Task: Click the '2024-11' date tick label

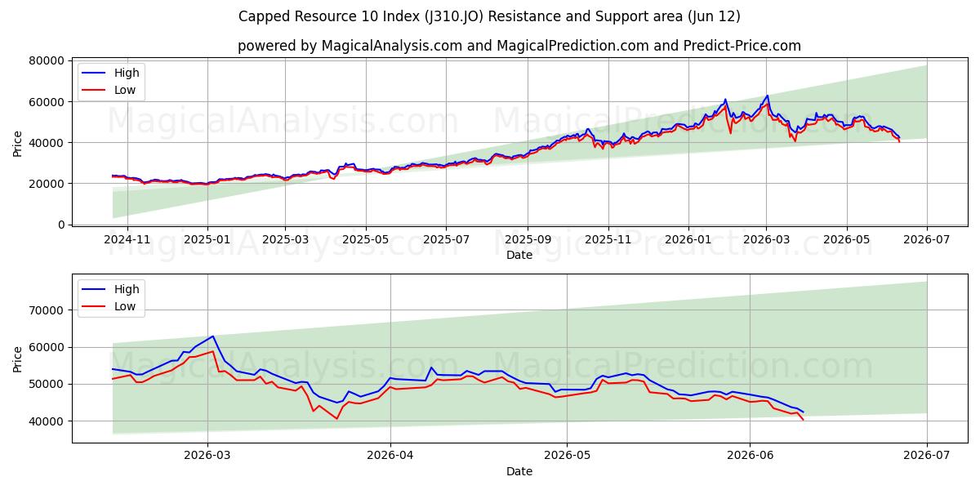Action: 129,240
